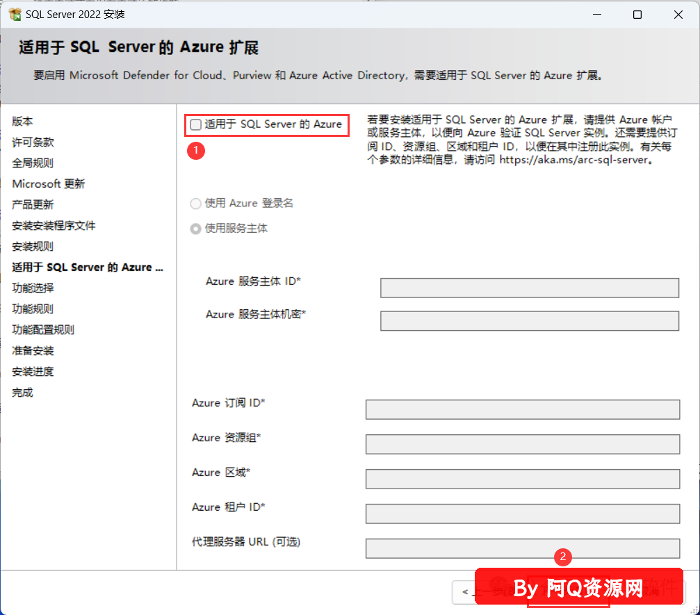
Task: Select the 使用服务主体 radio option
Action: pos(195,229)
